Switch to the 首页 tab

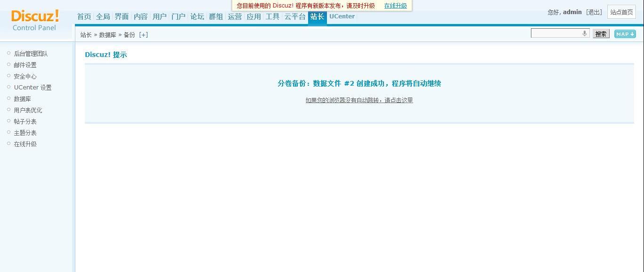pos(84,16)
